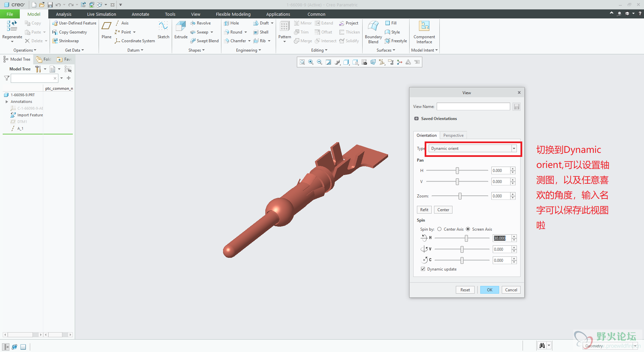Open the Shapes group dropdown
644x352 pixels.
(196, 50)
